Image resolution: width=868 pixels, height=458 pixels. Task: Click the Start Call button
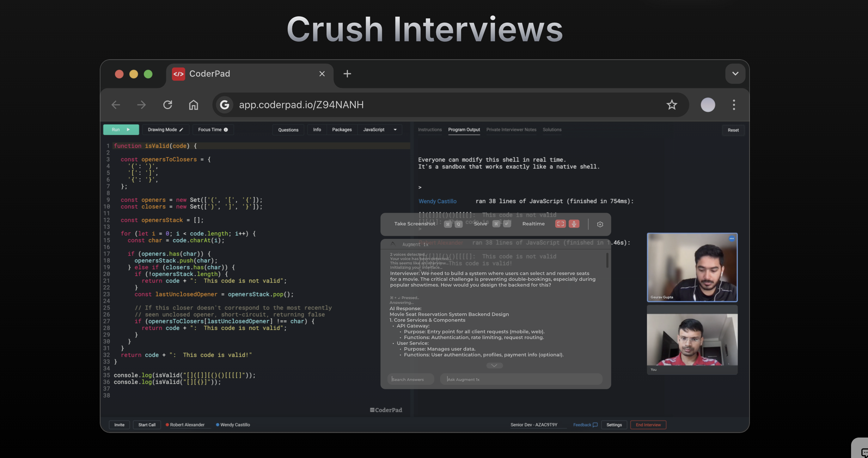pos(147,425)
